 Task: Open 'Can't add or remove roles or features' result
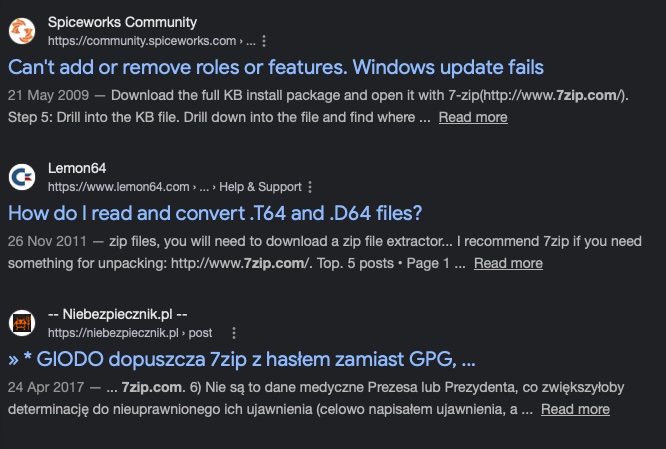tap(276, 67)
